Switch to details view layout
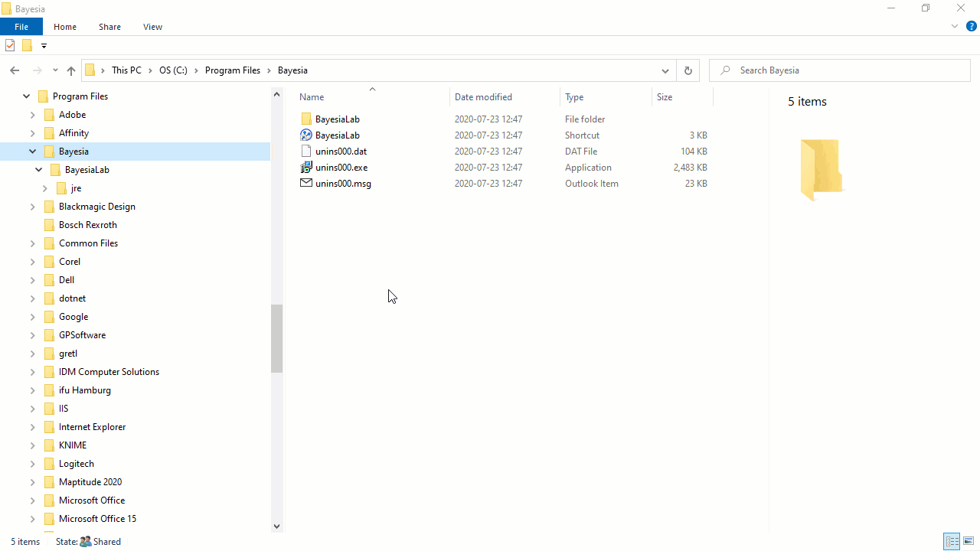Viewport: 980px width, 551px height. click(x=952, y=542)
